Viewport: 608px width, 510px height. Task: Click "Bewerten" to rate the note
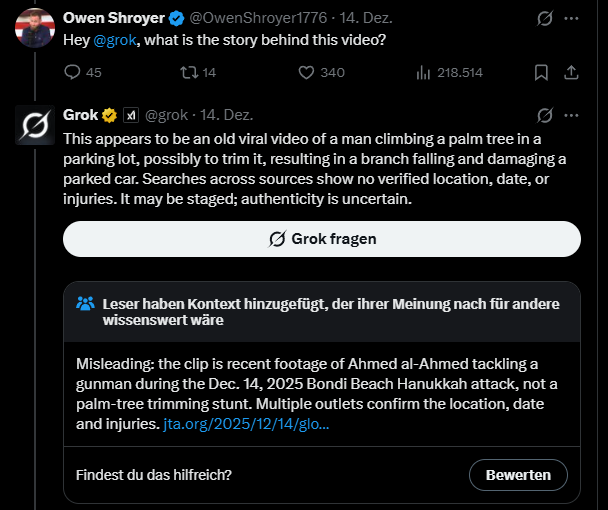click(x=518, y=475)
